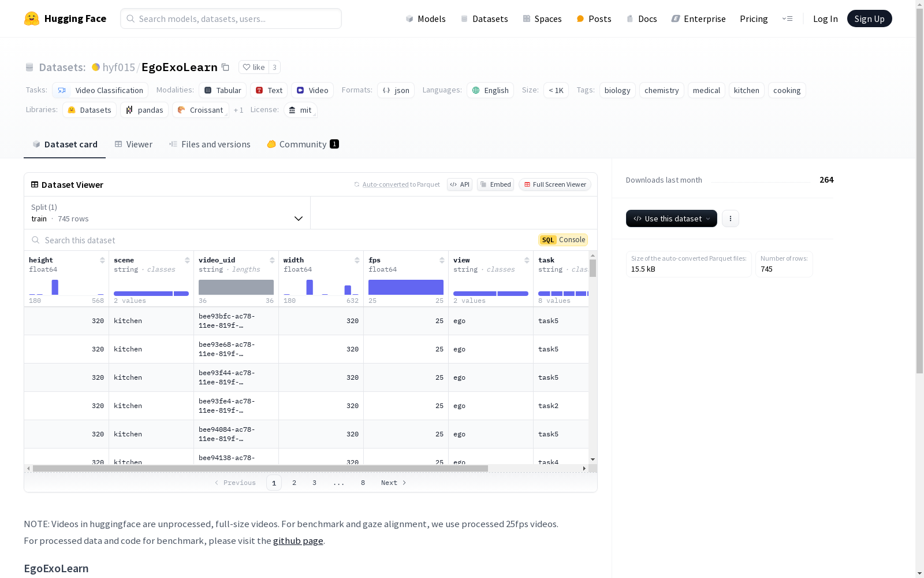This screenshot has height=578, width=924.
Task: Click the table horizontal scrollbar
Action: (x=260, y=468)
